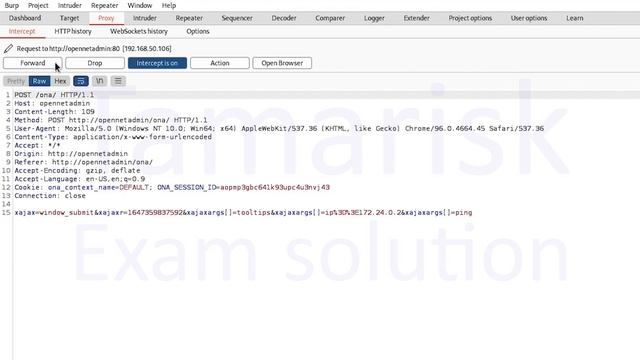Toggle the show non-printable characters \n button
640x360 pixels.
point(100,81)
